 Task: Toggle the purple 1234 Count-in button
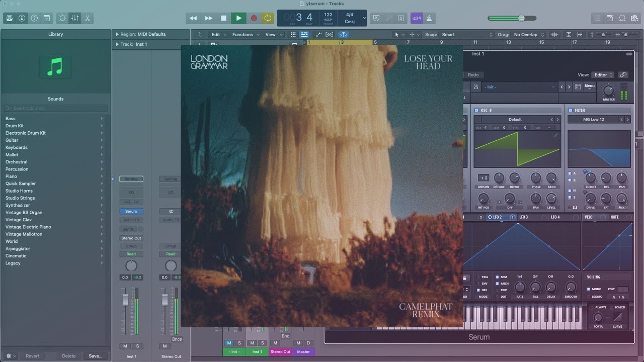tap(417, 18)
